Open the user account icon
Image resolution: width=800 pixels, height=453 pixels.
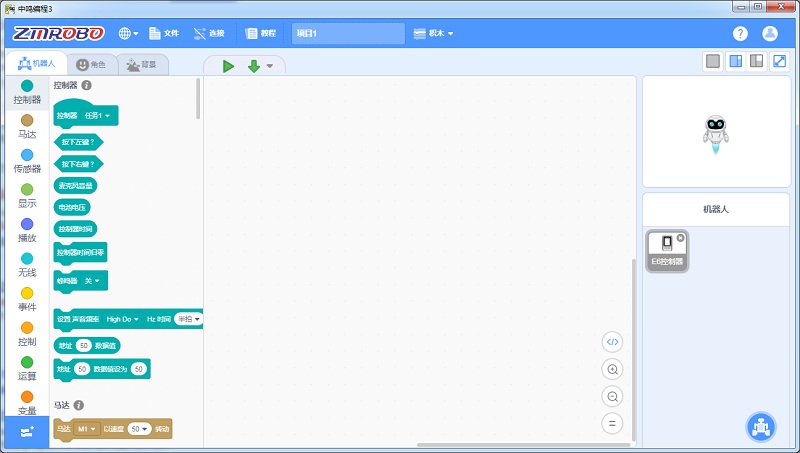click(x=770, y=34)
